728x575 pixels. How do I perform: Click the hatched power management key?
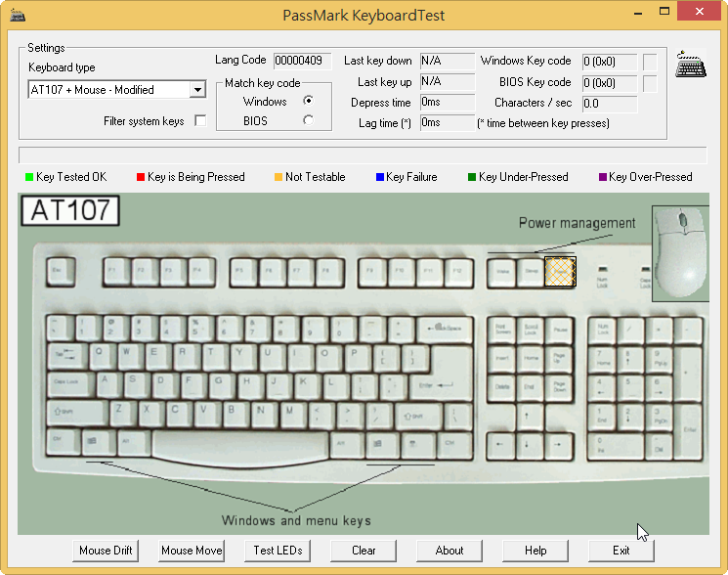point(560,272)
